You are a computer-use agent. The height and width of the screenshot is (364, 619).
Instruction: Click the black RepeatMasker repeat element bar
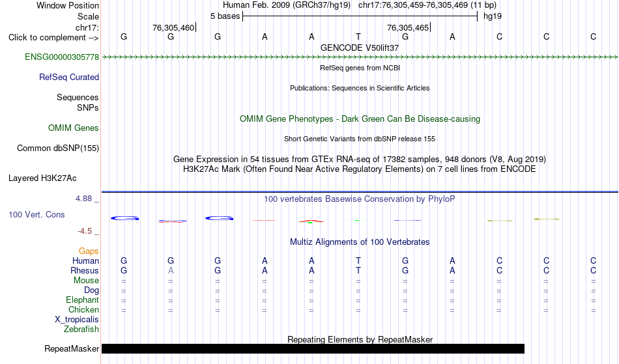click(313, 348)
